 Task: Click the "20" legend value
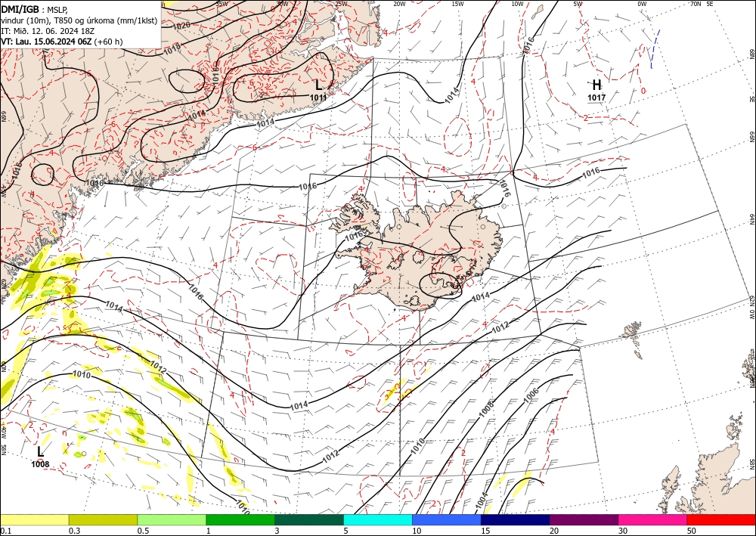tap(554, 531)
